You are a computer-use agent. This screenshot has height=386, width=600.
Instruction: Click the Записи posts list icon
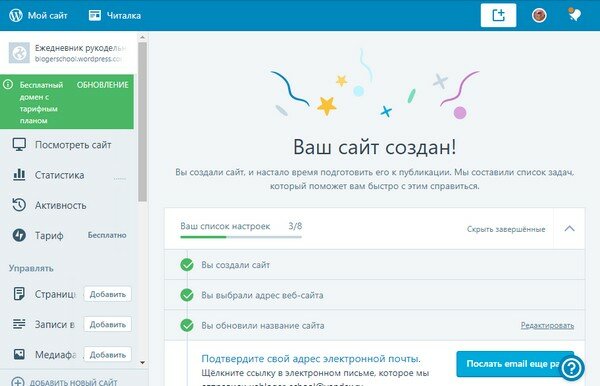[19, 324]
